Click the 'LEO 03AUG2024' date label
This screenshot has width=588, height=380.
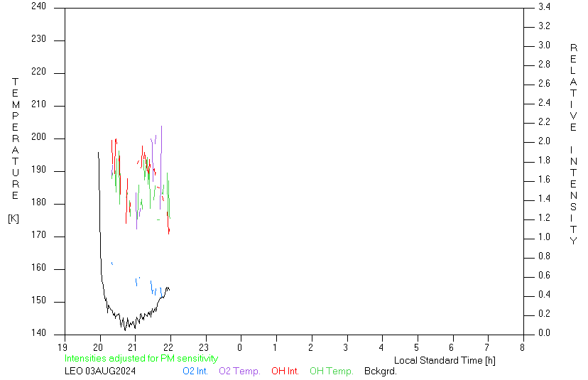click(100, 371)
